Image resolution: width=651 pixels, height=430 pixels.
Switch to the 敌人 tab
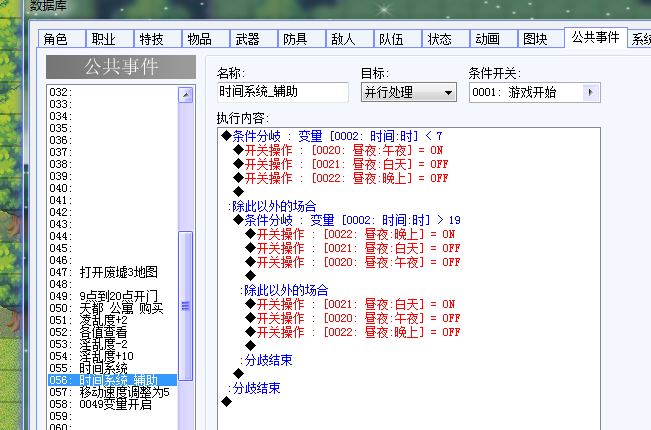coord(350,39)
